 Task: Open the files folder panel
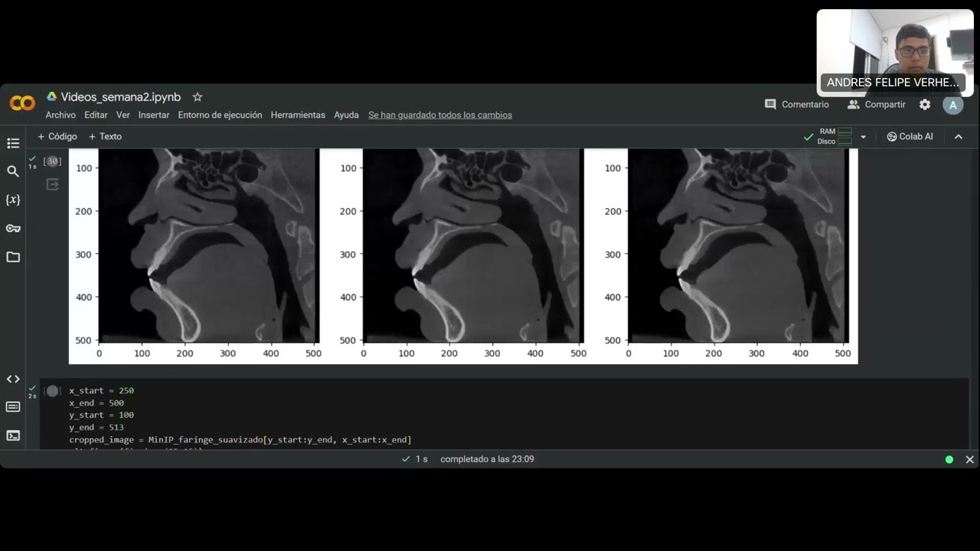click(13, 257)
